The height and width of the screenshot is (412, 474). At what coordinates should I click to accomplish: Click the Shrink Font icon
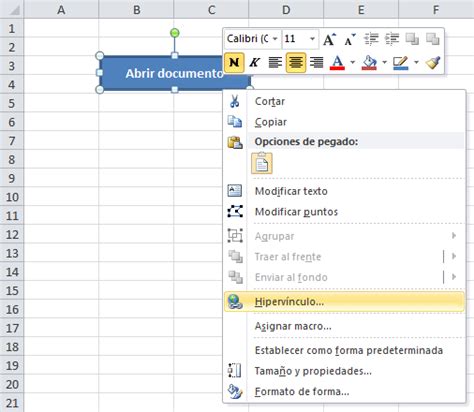350,39
